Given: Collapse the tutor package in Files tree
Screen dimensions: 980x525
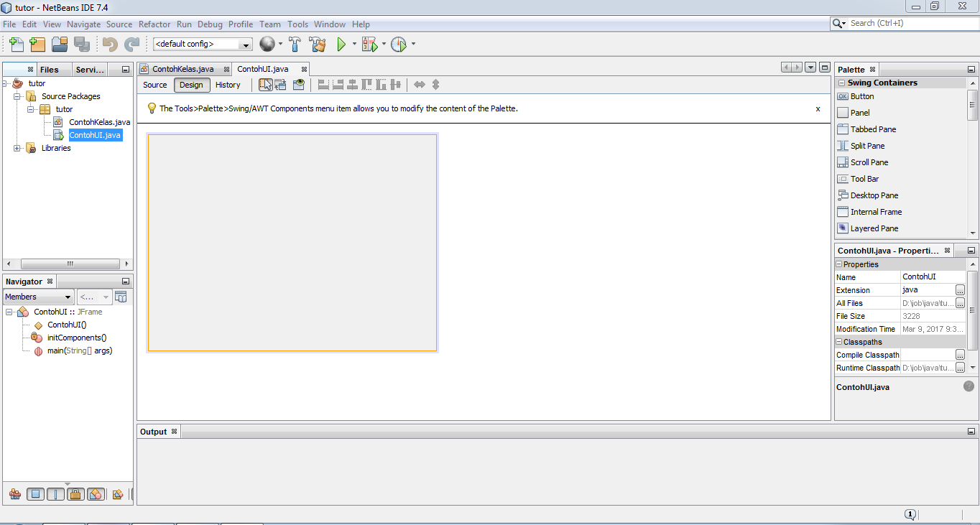Looking at the screenshot, I should pyautogui.click(x=30, y=109).
